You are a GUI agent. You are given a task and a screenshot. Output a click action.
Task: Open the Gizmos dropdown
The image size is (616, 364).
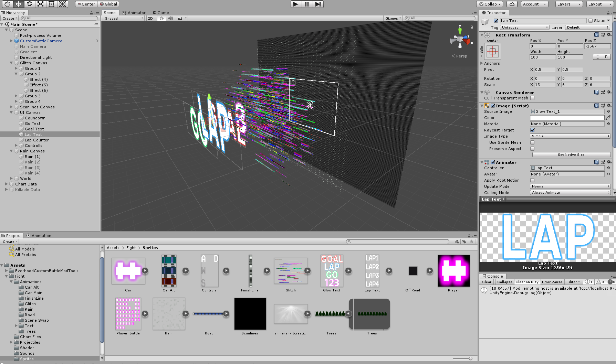(x=393, y=18)
